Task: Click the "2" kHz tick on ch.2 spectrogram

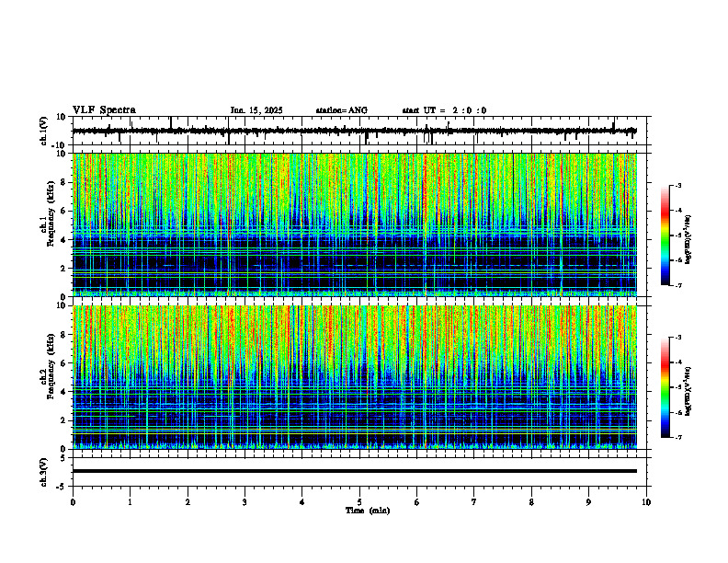Action: pyautogui.click(x=64, y=420)
